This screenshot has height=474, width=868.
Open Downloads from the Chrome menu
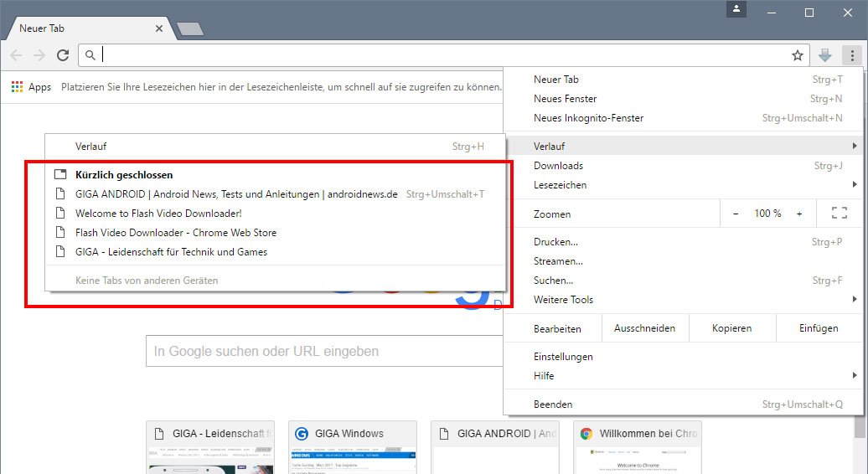tap(683, 166)
